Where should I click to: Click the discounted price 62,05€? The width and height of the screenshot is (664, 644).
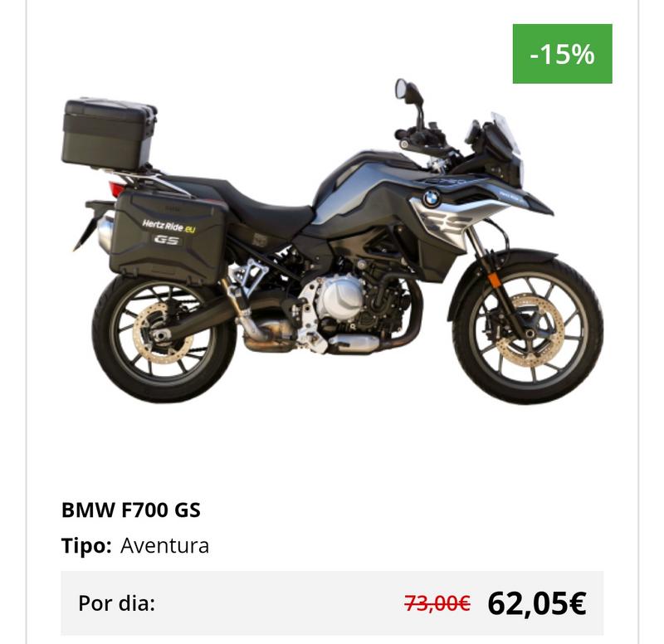coord(536,603)
